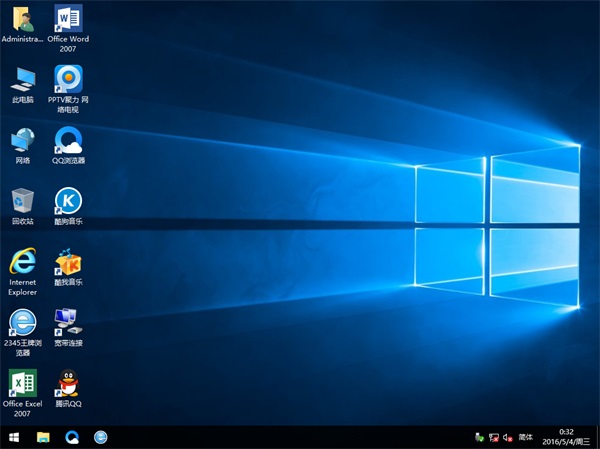This screenshot has height=449, width=600.
Task: Launch Office Word 2007 from the desktop
Action: 68,19
